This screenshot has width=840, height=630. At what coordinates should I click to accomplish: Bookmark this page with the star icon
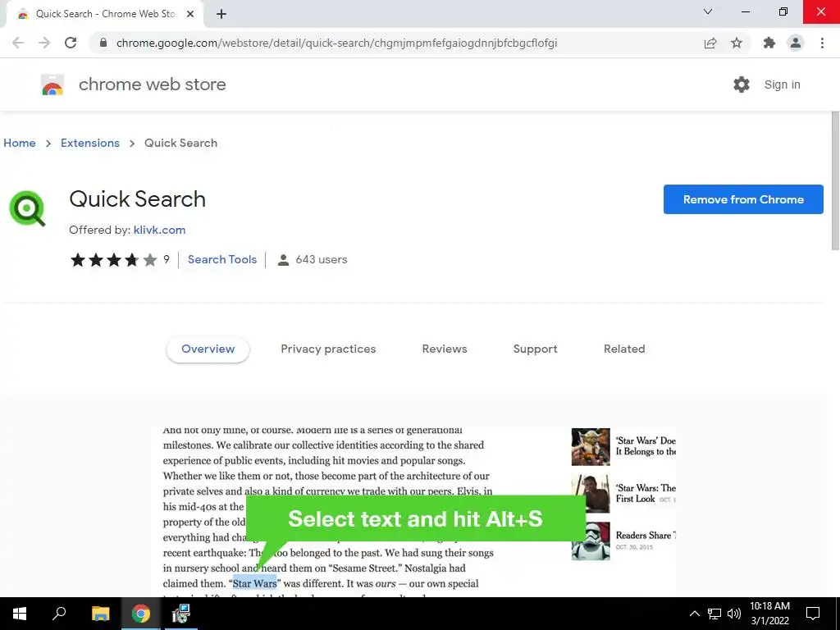click(737, 43)
